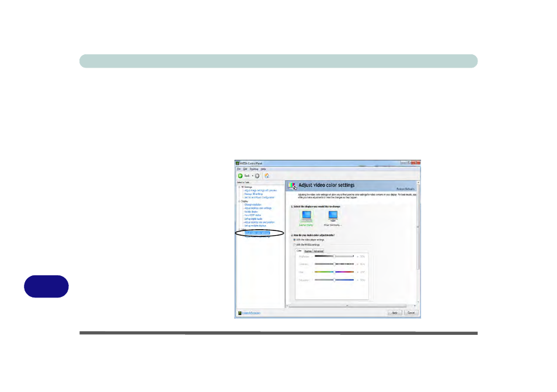This screenshot has height=392, width=557.
Task: Click the NVIDIA Control Panel title bar icon
Action: coord(237,163)
